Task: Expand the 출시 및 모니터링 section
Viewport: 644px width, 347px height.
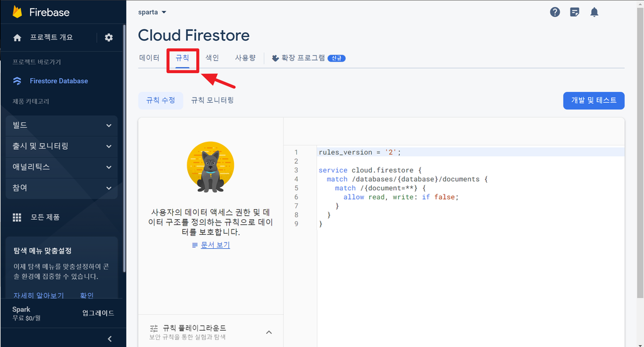Action: point(62,146)
